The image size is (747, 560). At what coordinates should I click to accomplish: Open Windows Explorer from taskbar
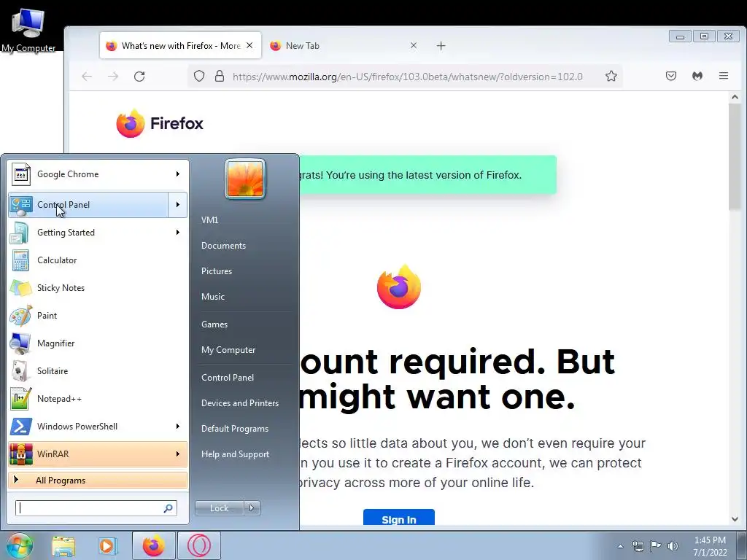click(x=63, y=545)
